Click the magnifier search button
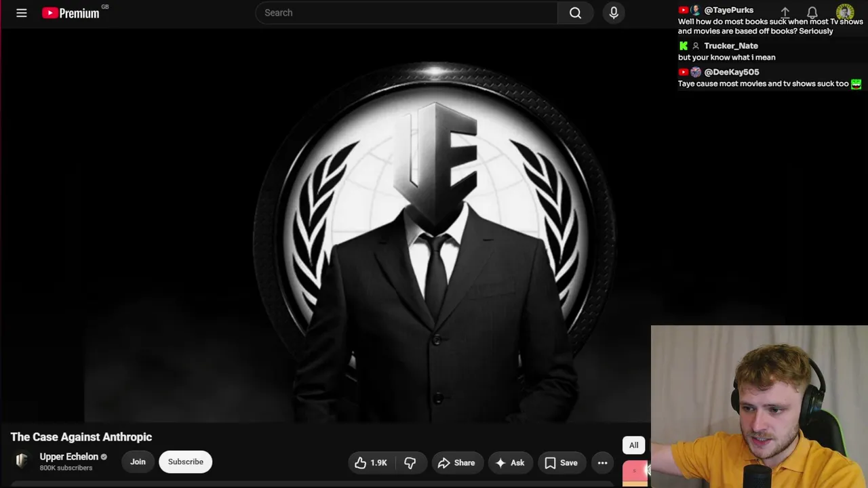 click(x=575, y=13)
